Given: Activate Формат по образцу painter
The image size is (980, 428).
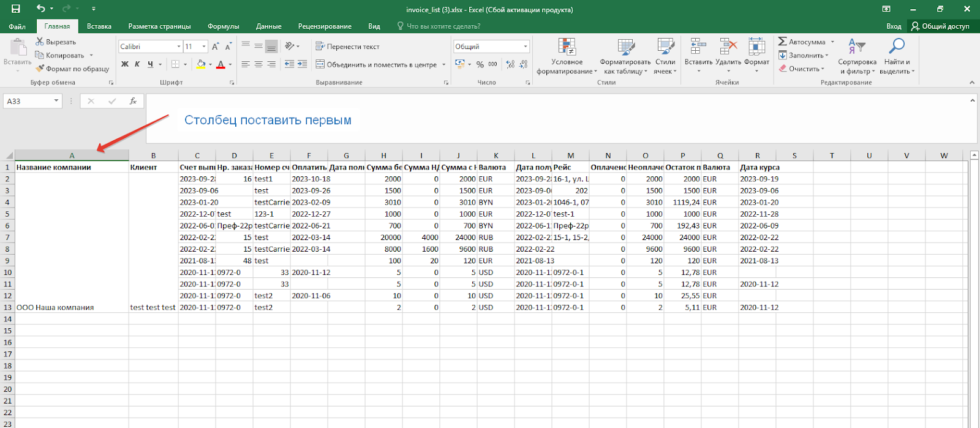Looking at the screenshot, I should pyautogui.click(x=72, y=69).
